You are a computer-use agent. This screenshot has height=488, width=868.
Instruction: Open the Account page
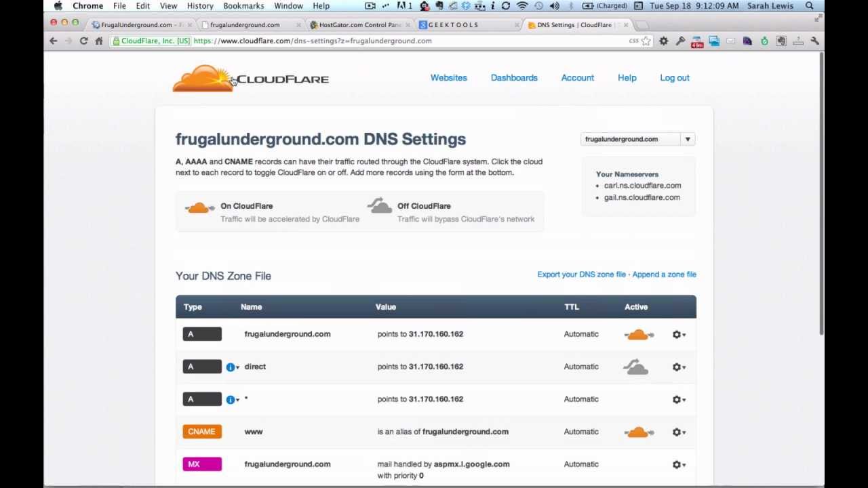pos(578,77)
